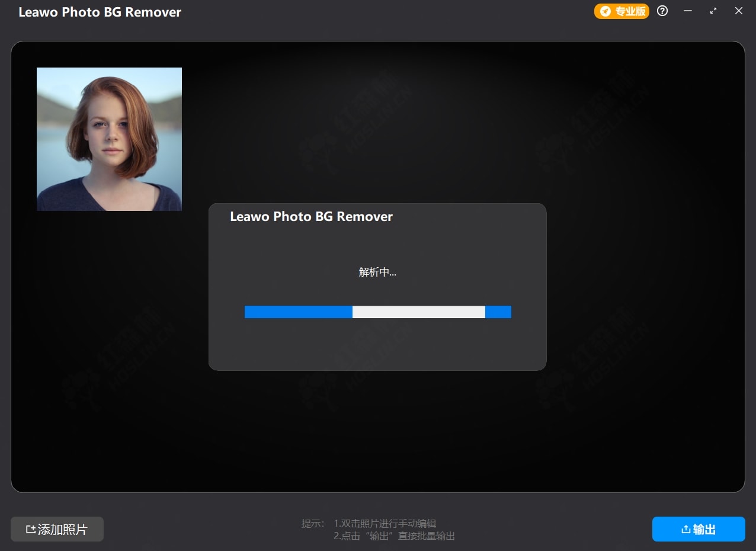Viewport: 756px width, 551px height.
Task: Click the 提示: label
Action: pos(313,524)
